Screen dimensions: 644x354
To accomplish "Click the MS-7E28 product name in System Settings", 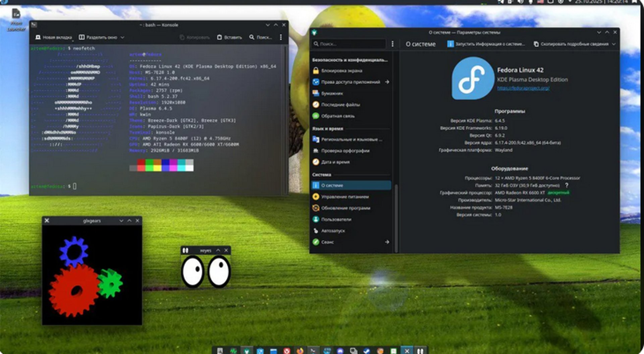I will point(503,208).
